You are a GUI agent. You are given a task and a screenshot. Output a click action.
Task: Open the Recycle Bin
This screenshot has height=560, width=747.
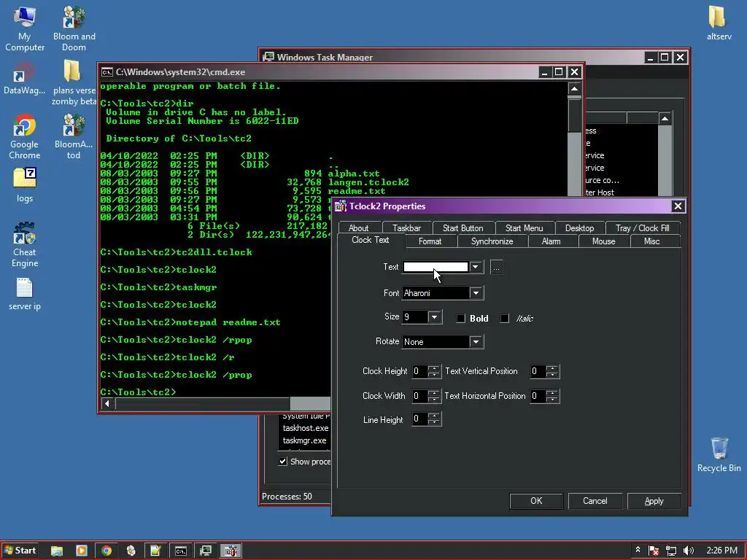click(719, 455)
